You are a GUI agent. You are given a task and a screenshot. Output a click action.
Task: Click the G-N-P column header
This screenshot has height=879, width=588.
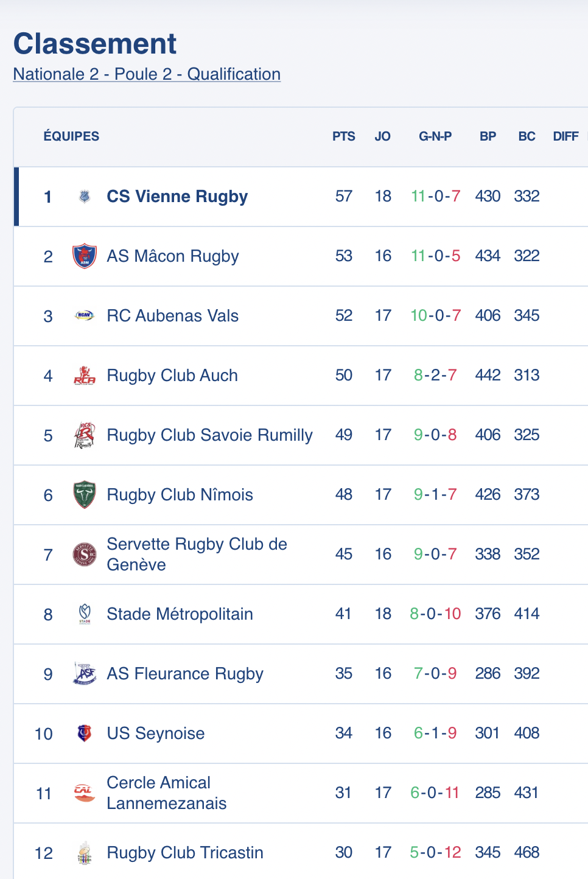[x=435, y=136]
